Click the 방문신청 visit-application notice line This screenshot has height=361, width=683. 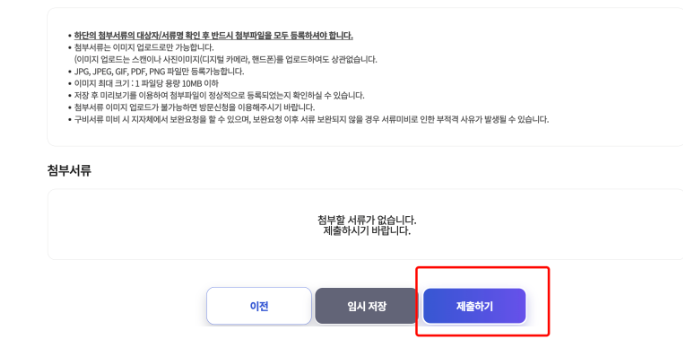click(194, 107)
